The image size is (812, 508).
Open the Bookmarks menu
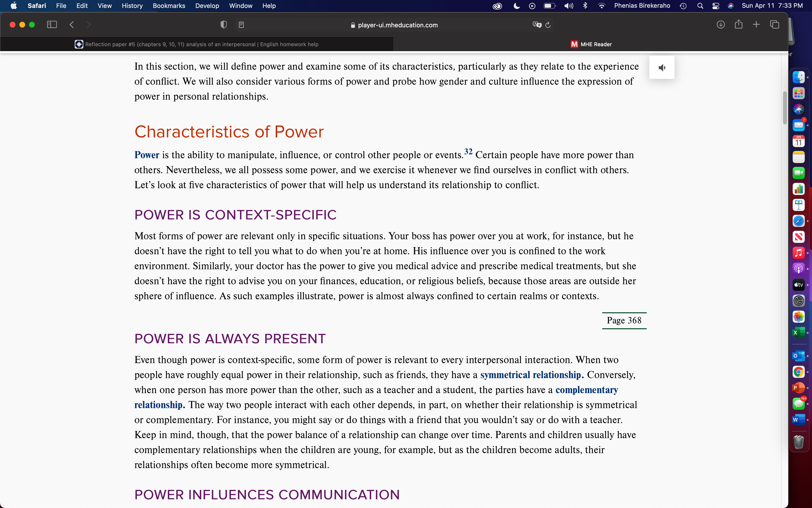[x=169, y=6]
